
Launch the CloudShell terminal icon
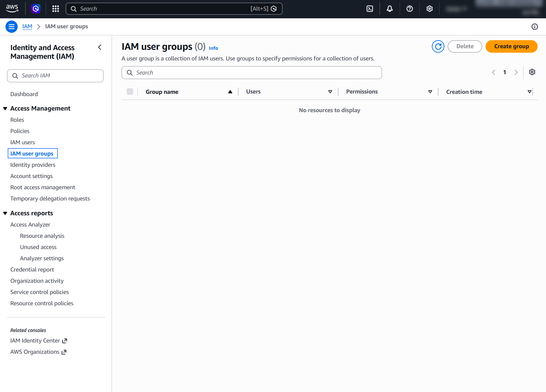click(x=370, y=9)
